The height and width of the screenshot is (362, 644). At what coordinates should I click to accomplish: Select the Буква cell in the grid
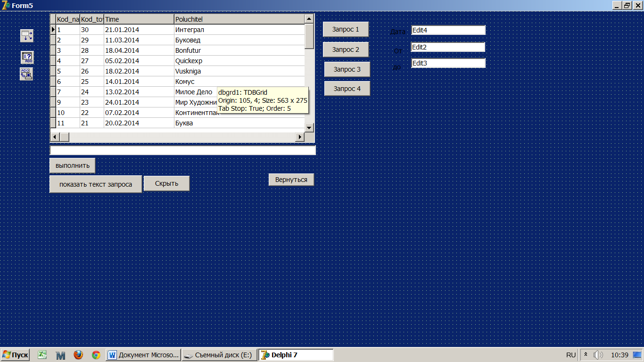click(239, 123)
